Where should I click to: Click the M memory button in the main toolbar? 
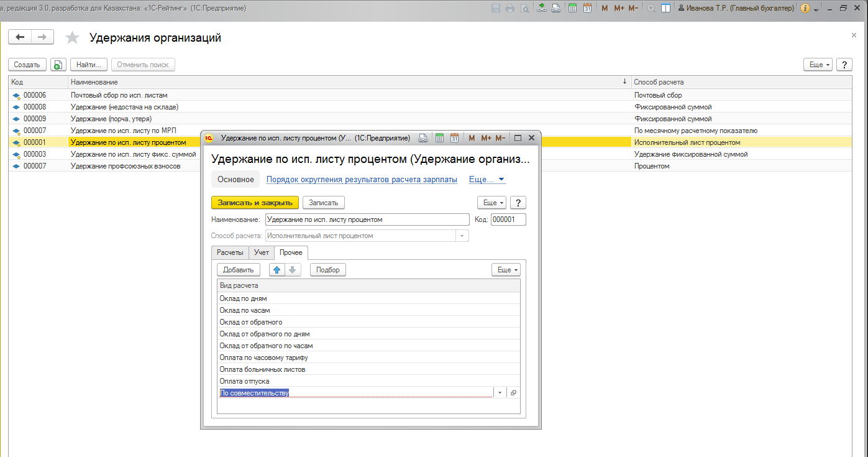[605, 8]
